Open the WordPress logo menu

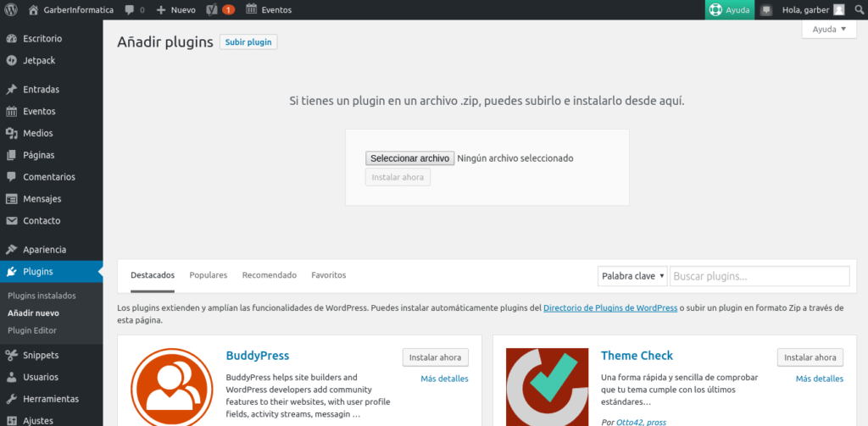(x=11, y=9)
